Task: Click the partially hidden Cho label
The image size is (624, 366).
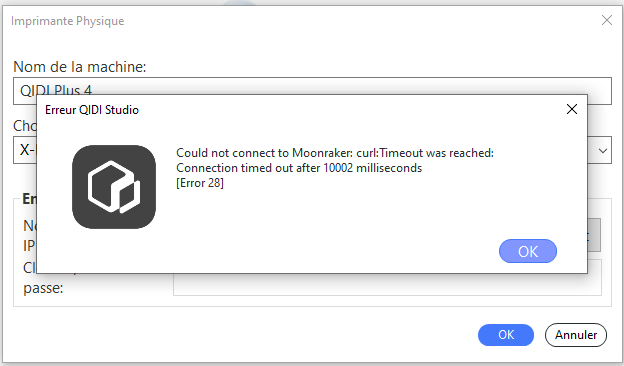Action: point(25,126)
